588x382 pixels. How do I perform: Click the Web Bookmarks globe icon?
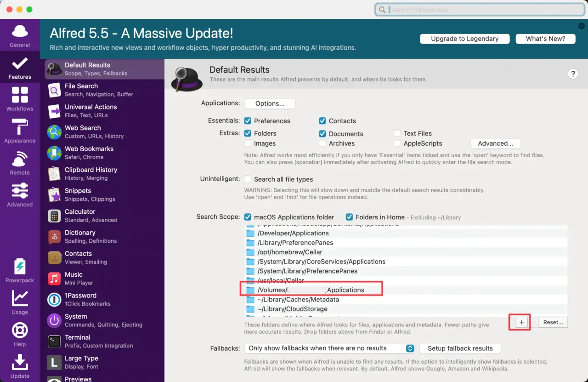[x=54, y=153]
